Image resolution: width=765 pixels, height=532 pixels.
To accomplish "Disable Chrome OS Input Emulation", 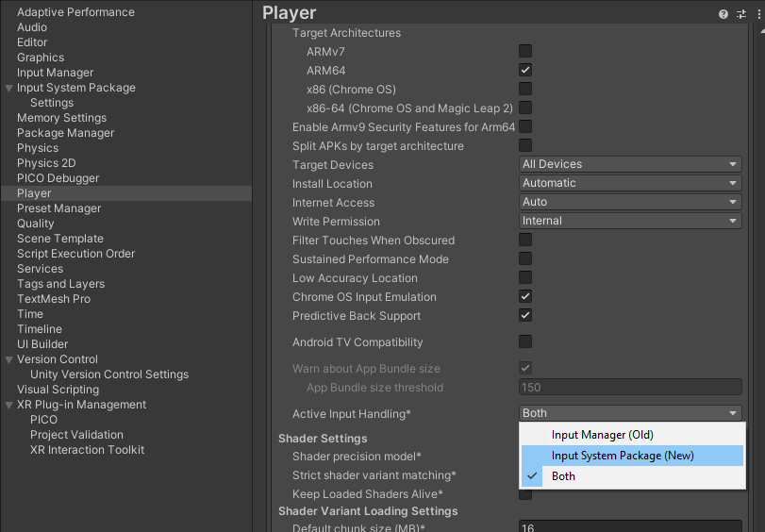I will coord(525,296).
